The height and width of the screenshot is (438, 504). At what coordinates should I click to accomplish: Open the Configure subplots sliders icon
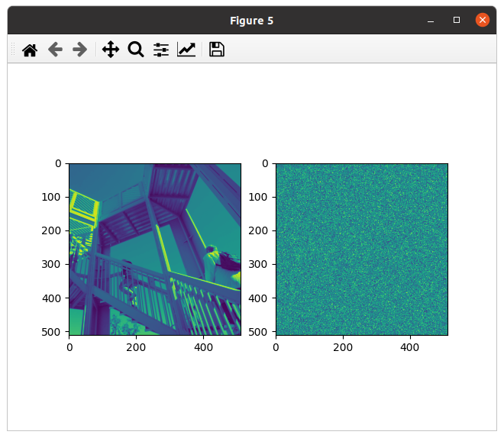click(x=161, y=50)
